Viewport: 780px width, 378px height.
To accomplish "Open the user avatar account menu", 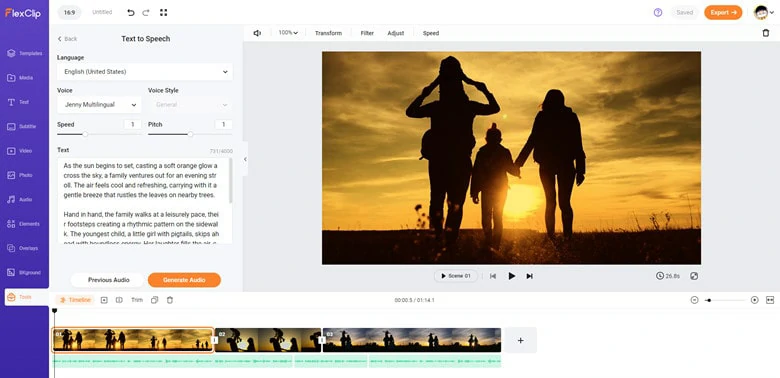I will (764, 12).
